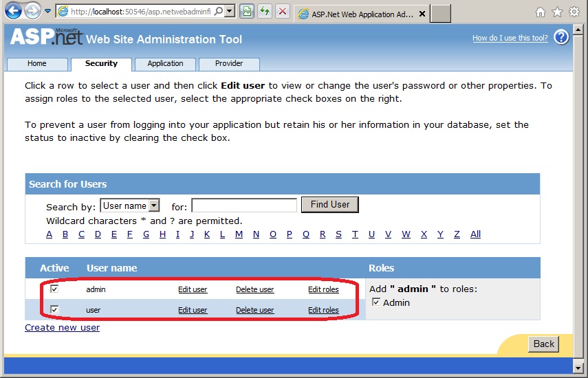Filter users by letter X
This screenshot has width=588, height=378.
pyautogui.click(x=424, y=234)
